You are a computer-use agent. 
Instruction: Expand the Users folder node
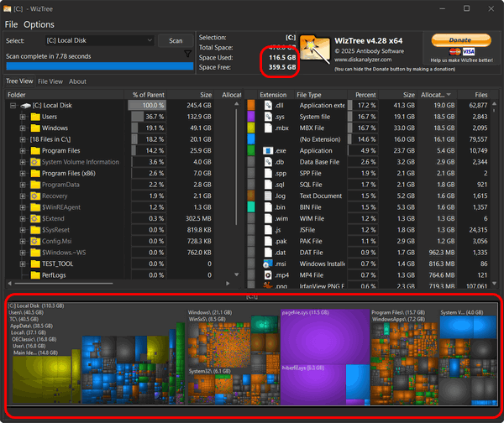coord(23,117)
